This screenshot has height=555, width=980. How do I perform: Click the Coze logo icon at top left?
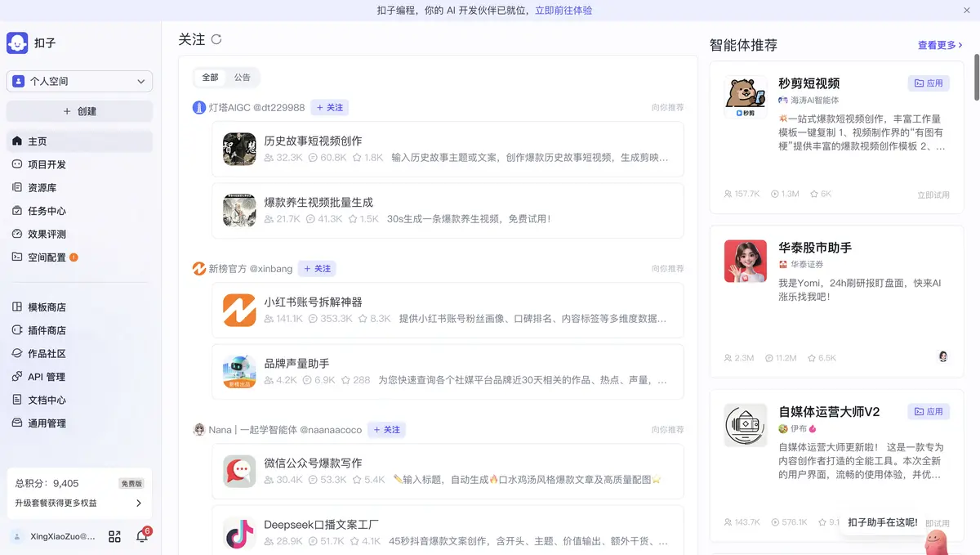pyautogui.click(x=17, y=43)
